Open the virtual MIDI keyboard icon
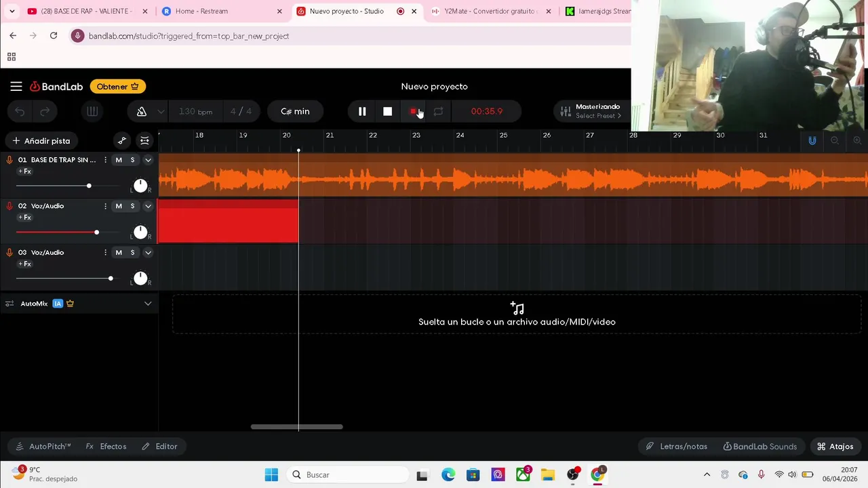This screenshot has width=868, height=488. coord(92,111)
